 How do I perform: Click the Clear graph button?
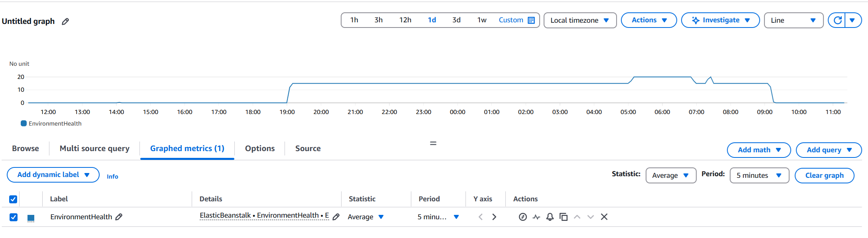pyautogui.click(x=824, y=175)
